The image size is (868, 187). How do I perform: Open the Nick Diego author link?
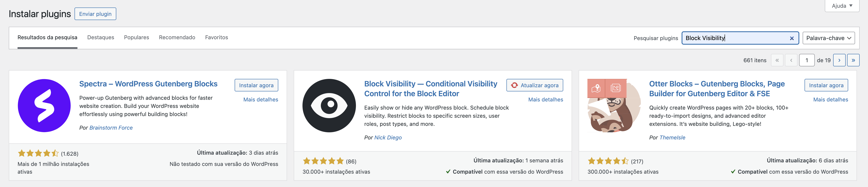(388, 138)
